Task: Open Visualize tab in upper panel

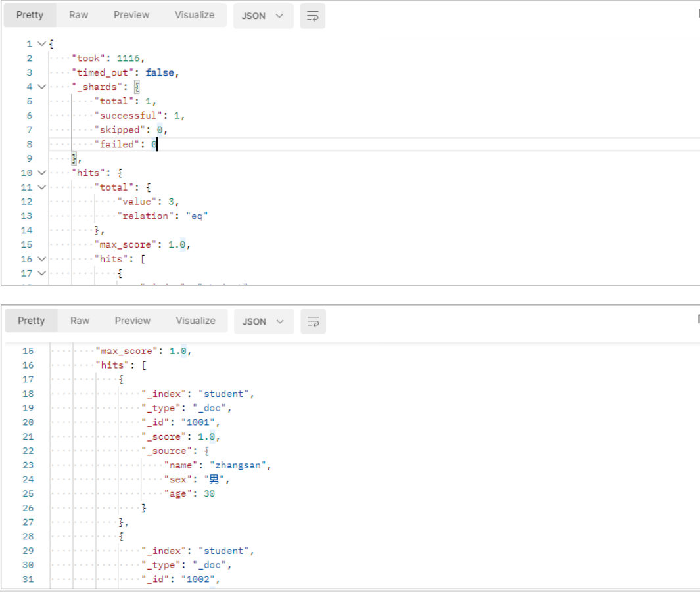Action: click(x=195, y=15)
